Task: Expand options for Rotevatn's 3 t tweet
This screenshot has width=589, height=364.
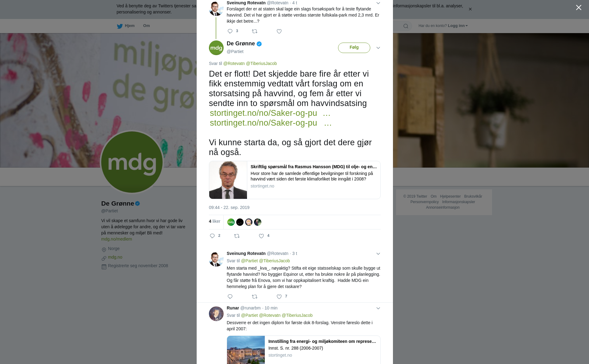Action: [378, 254]
